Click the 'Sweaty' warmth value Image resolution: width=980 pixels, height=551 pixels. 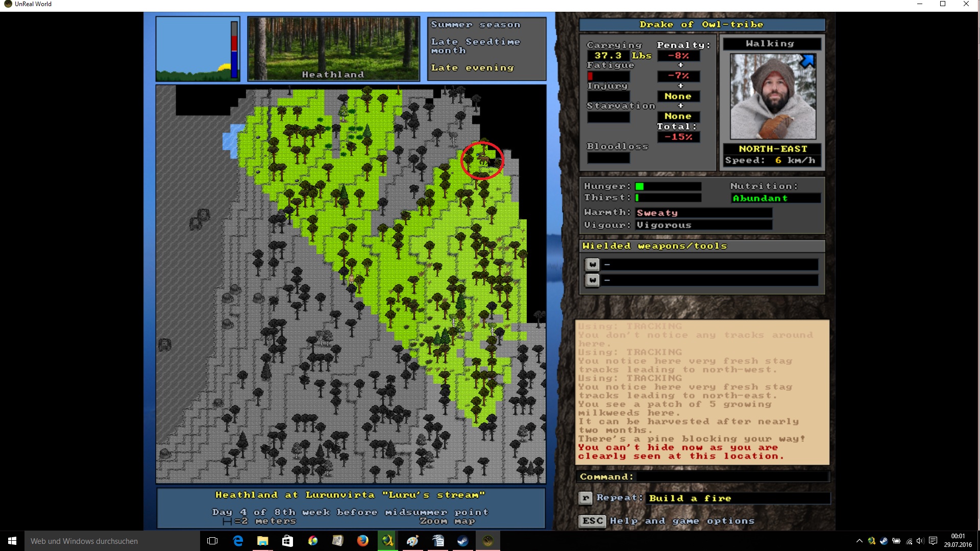click(703, 213)
